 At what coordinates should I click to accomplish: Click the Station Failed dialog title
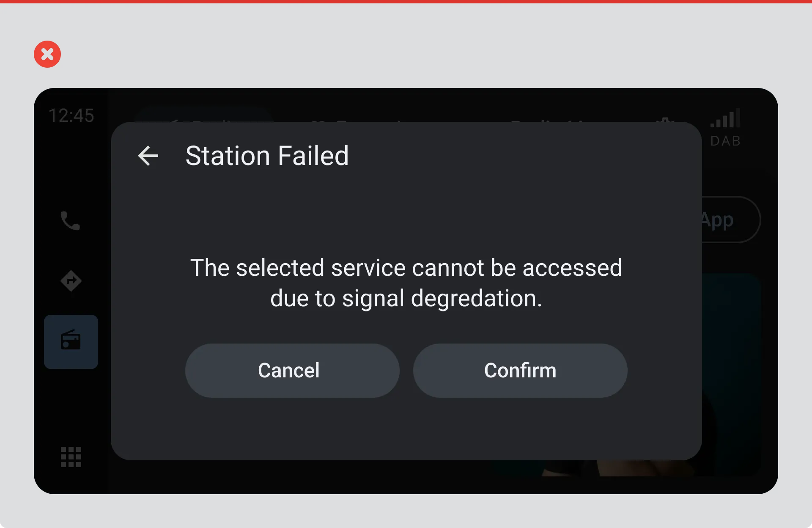click(267, 156)
